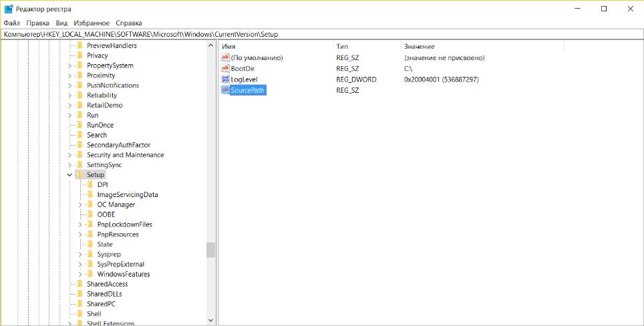
Task: Select the Security and Maintenance key label
Action: [126, 155]
